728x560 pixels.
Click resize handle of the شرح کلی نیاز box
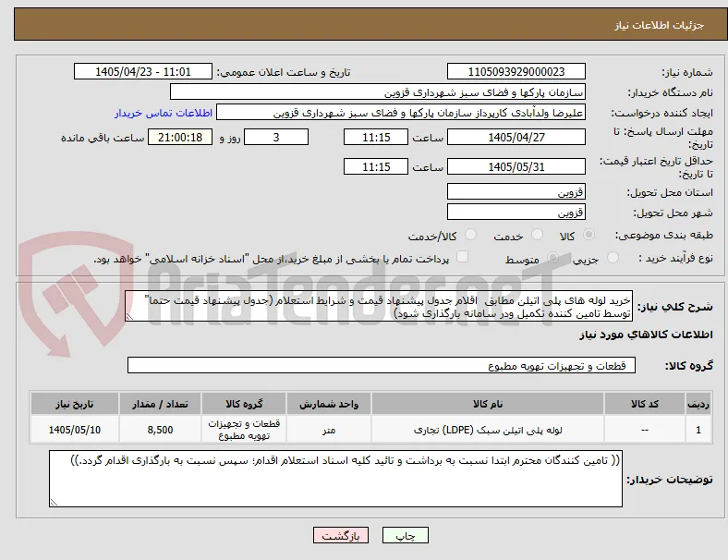point(129,317)
